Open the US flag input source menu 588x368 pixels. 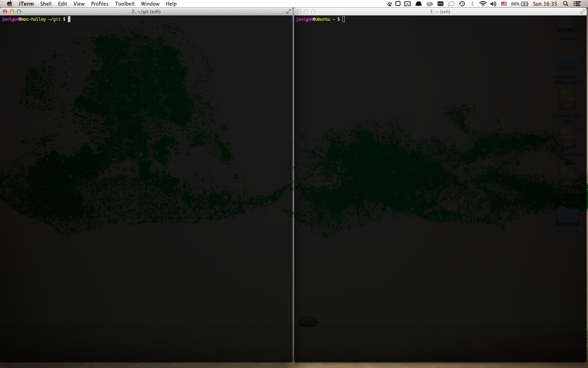click(504, 4)
